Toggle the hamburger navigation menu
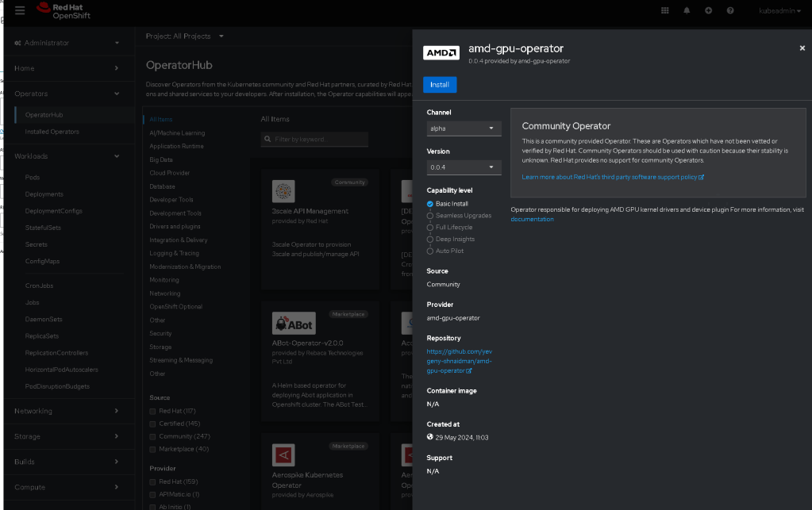 pyautogui.click(x=20, y=10)
